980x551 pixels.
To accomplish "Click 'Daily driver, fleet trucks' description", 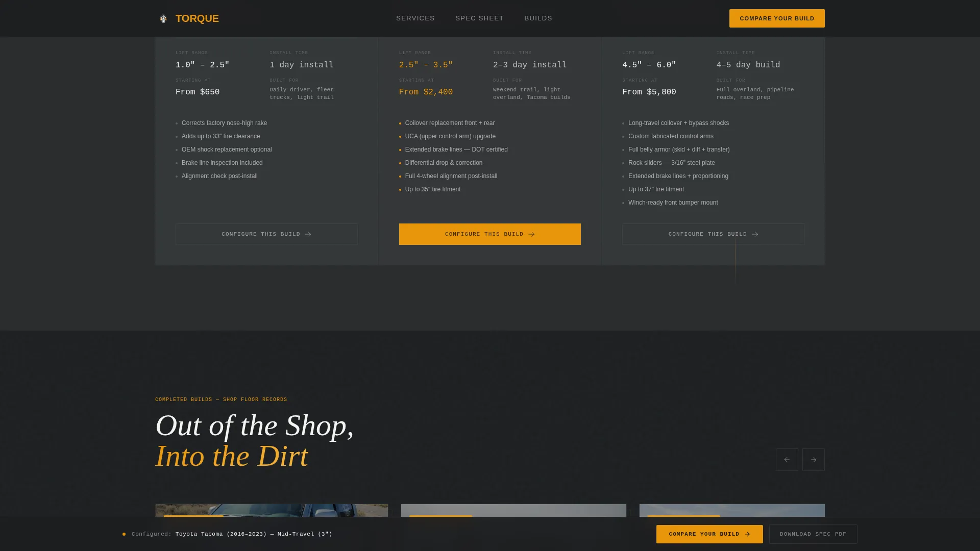I will [x=302, y=93].
